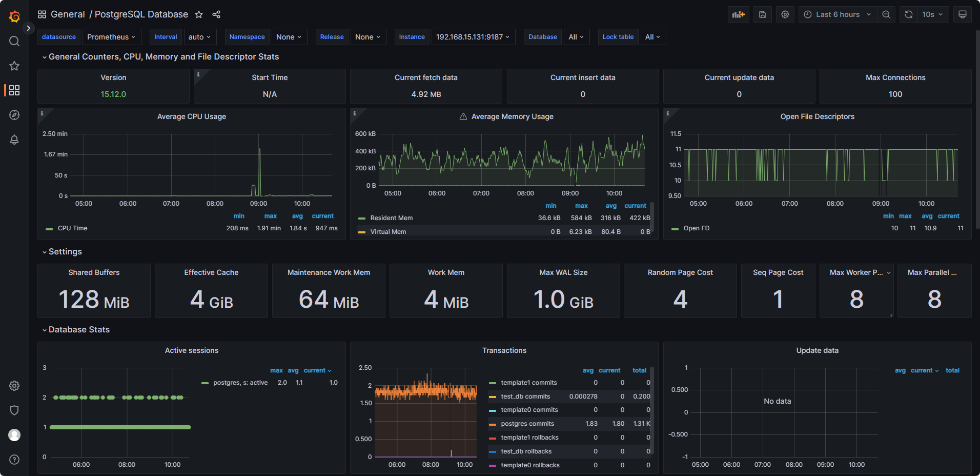
Task: Sort Update data legend by avg column
Action: (900, 370)
